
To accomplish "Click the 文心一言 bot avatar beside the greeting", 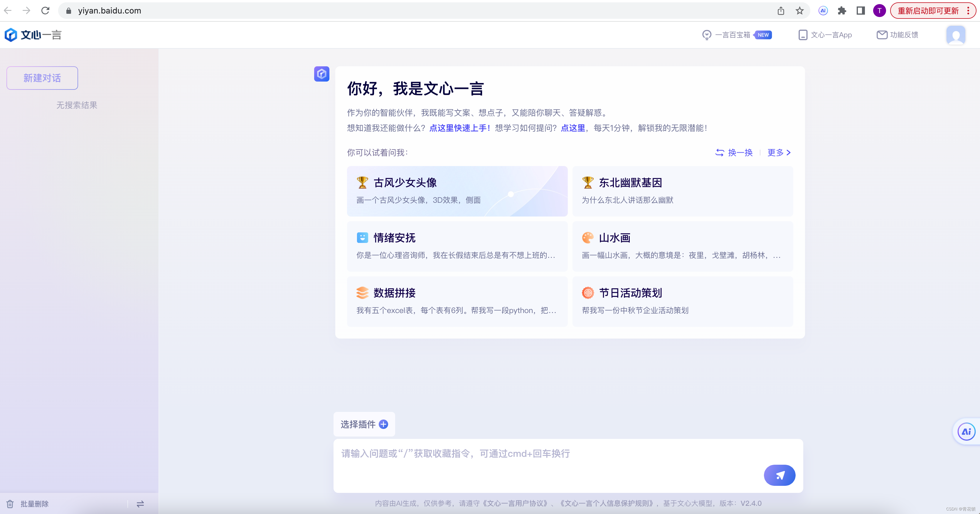I will tap(321, 74).
